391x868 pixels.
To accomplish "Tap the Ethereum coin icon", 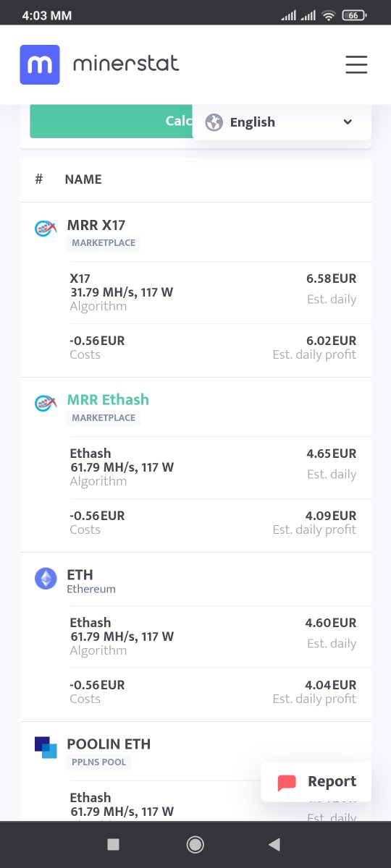I will tap(46, 578).
